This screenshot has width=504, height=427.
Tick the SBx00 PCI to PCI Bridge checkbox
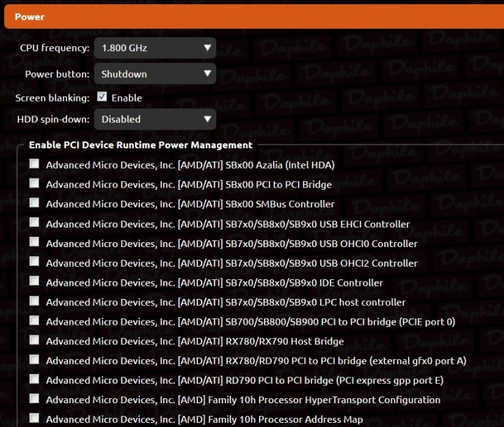click(34, 183)
